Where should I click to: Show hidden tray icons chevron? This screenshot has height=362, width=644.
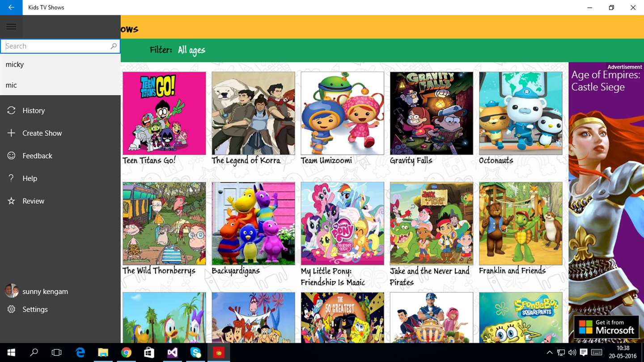(550, 353)
